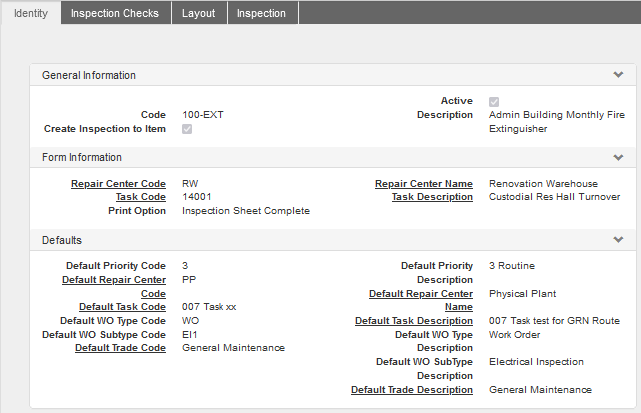Screen dimensions: 641x413
Task: Collapse the General Information section
Action: point(618,75)
